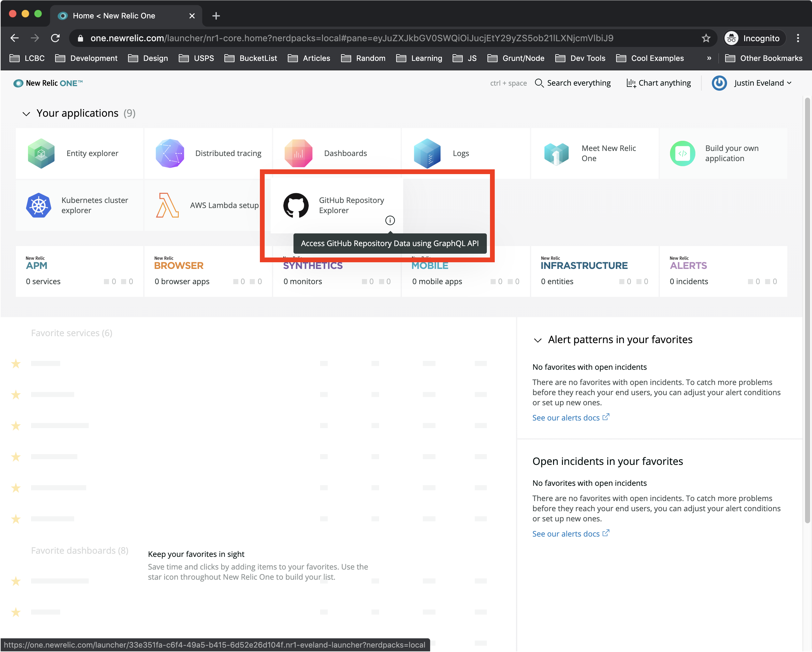Click Chart anything button
This screenshot has width=812, height=652.
pos(659,83)
